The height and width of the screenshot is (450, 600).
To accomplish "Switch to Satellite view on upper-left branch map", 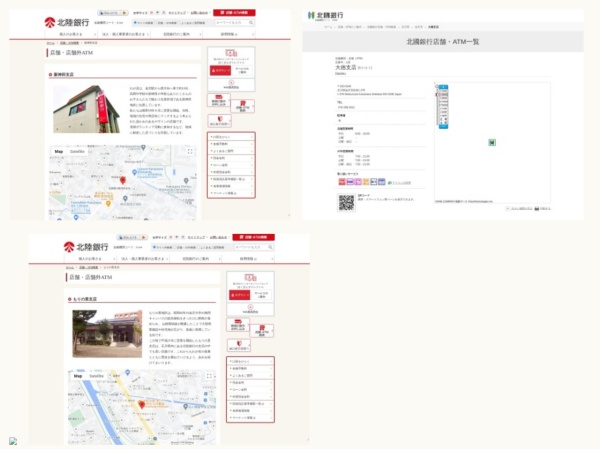I will [77, 152].
